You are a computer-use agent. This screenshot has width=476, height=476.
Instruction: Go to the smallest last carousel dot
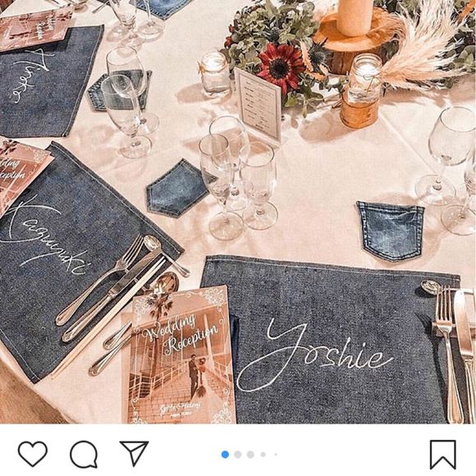point(276,455)
